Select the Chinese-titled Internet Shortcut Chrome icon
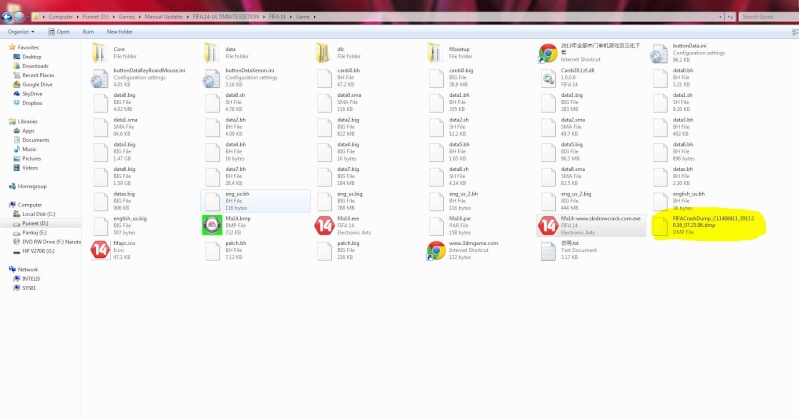Screen dimensions: 799x419 (x=548, y=53)
